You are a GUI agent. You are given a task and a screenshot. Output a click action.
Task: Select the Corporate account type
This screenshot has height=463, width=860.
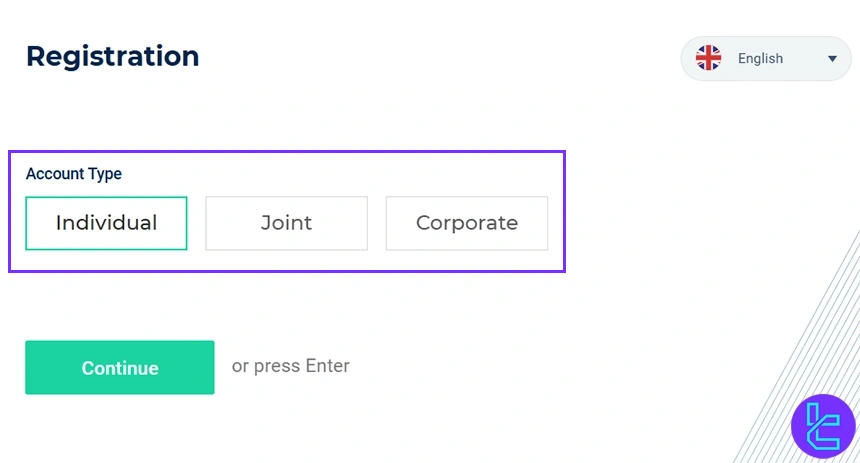click(x=466, y=223)
